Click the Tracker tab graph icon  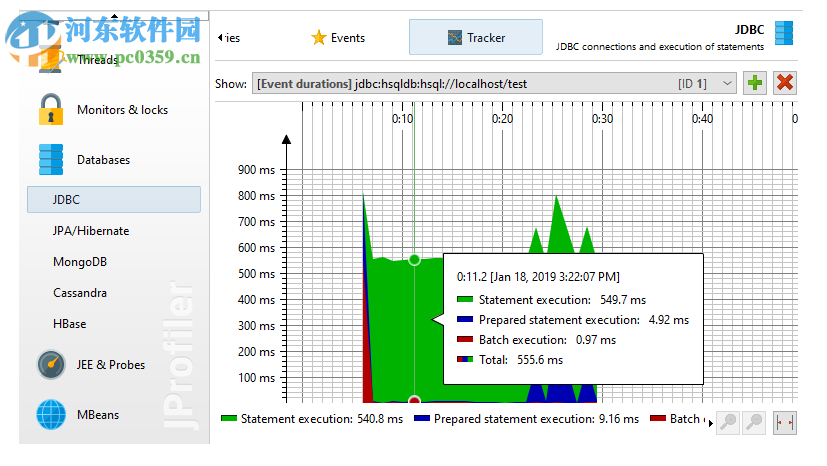(455, 37)
